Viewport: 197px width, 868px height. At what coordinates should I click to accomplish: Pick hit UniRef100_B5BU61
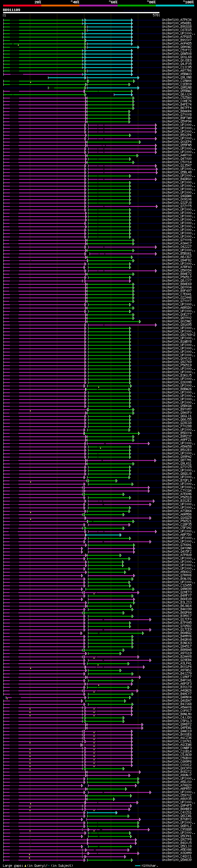tap(177, 253)
